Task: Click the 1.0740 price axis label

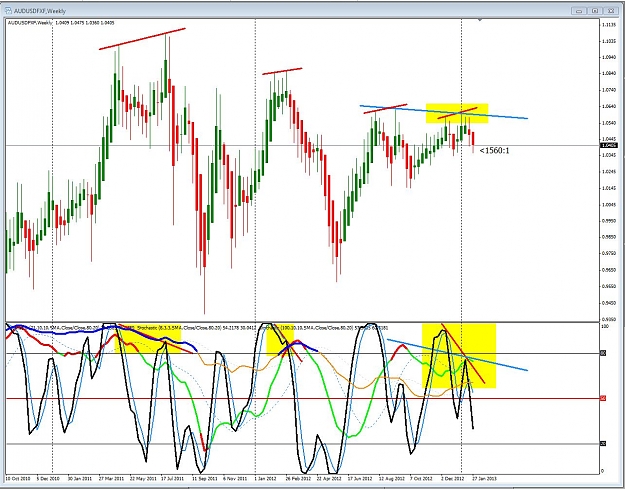Action: [609, 90]
